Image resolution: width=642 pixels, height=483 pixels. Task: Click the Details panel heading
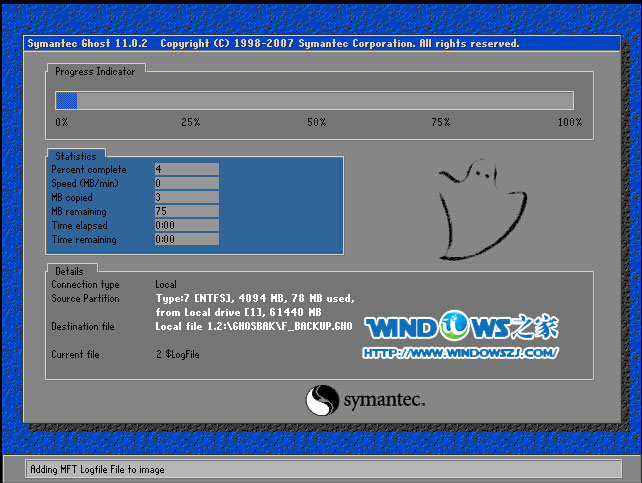click(70, 271)
